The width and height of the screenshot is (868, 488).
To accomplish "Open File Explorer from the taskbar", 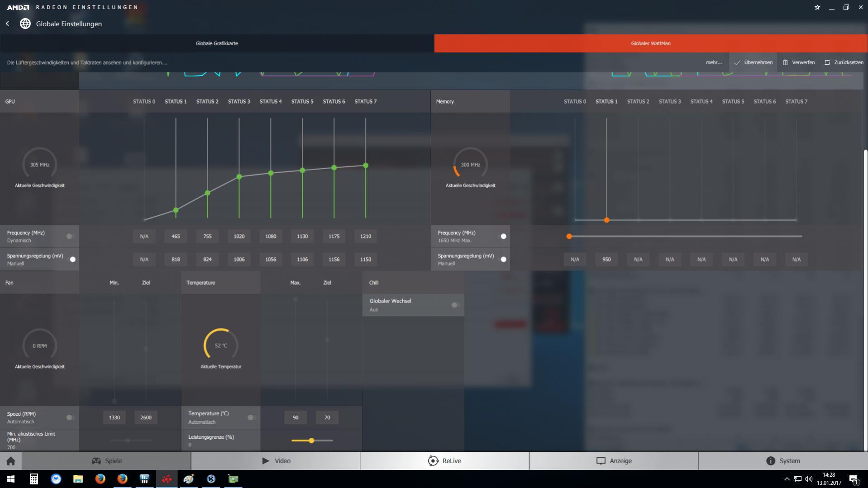I will click(78, 479).
